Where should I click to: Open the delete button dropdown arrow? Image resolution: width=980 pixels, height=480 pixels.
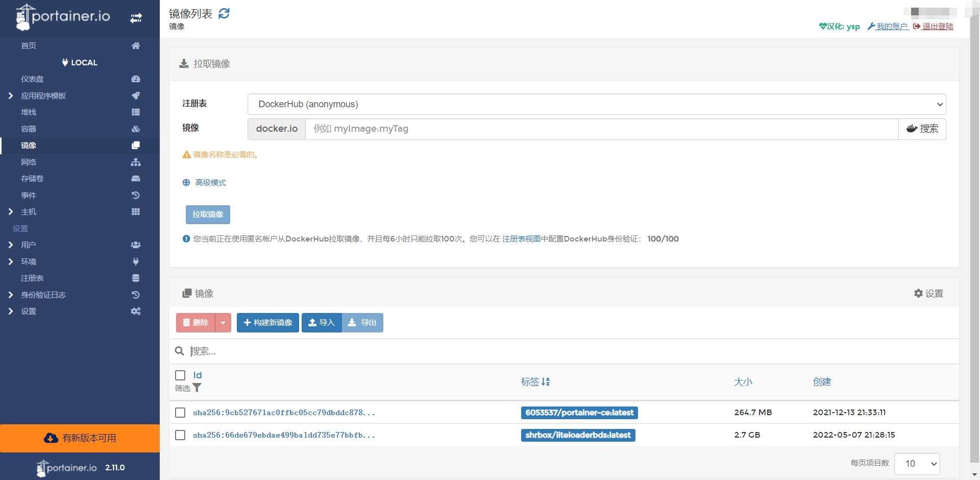(x=223, y=323)
